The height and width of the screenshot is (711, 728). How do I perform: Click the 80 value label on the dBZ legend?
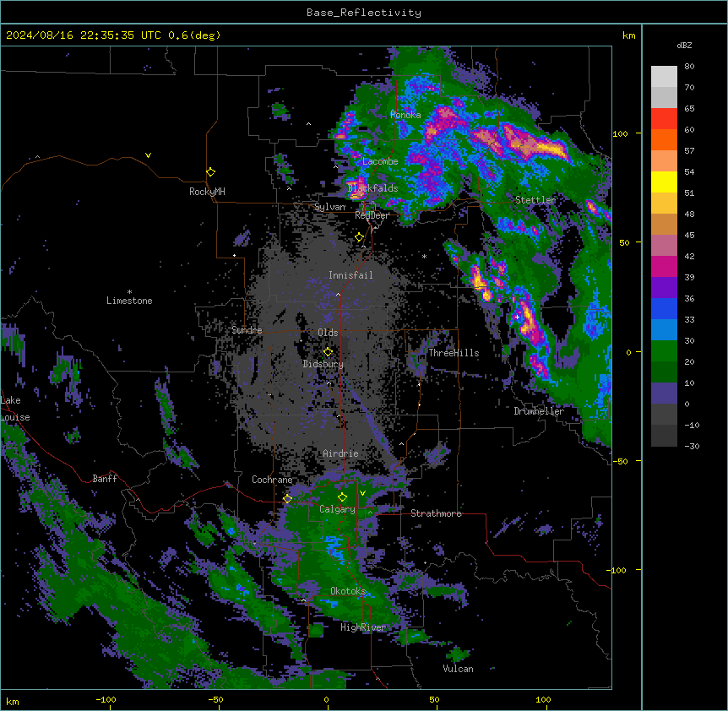pos(689,67)
